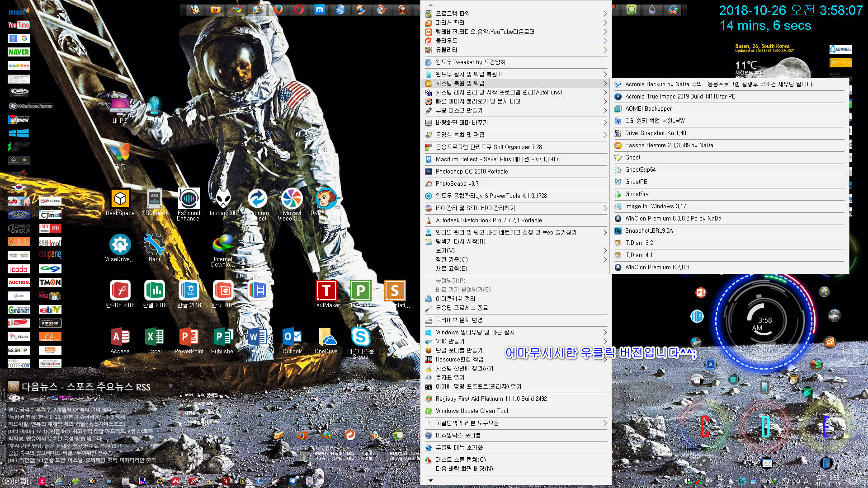Open Movavi Video Suite desktop icon

coord(292,204)
